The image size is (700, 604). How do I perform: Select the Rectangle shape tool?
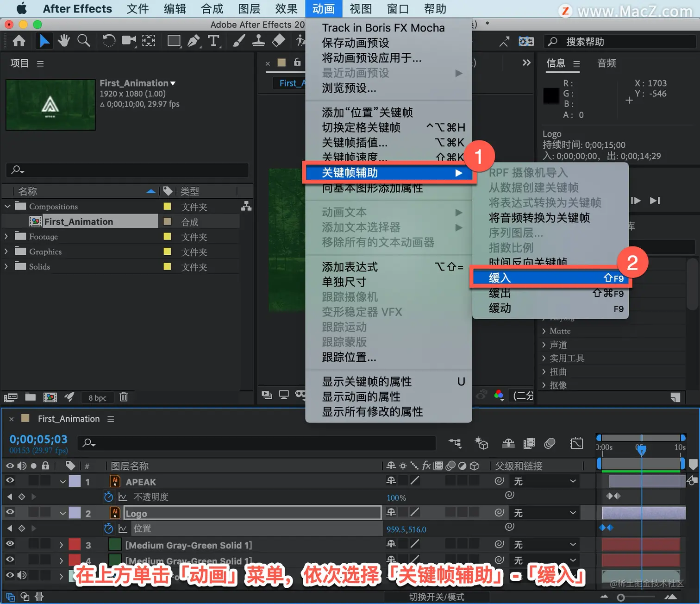point(174,41)
